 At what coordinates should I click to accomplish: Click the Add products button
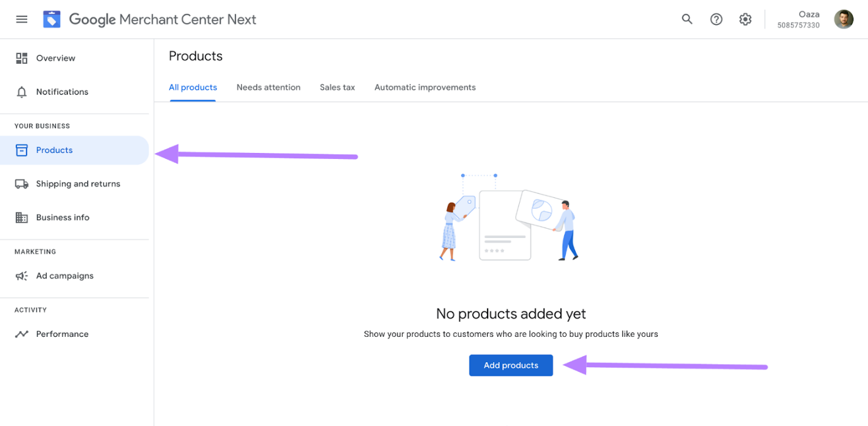pos(510,365)
